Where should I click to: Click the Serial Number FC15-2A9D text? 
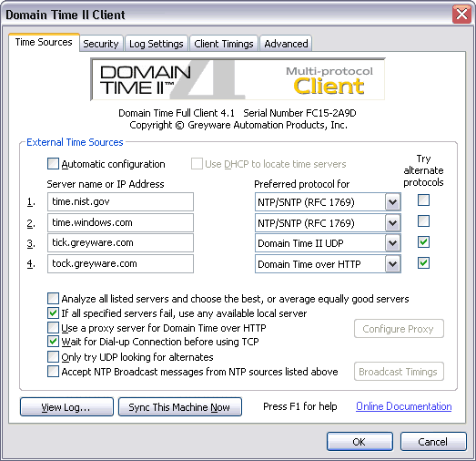[x=299, y=113]
